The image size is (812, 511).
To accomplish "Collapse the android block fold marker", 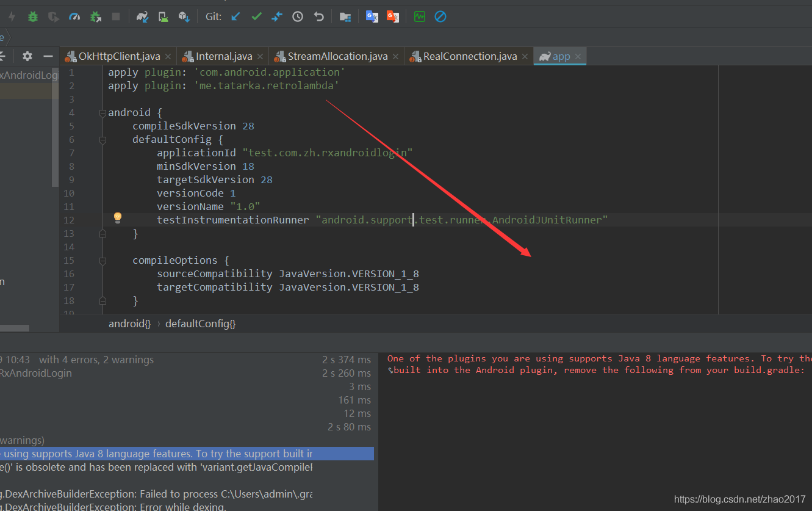I will (x=102, y=113).
